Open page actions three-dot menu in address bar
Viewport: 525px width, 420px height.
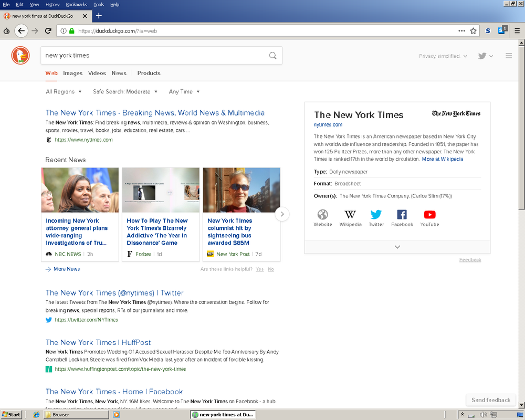461,31
